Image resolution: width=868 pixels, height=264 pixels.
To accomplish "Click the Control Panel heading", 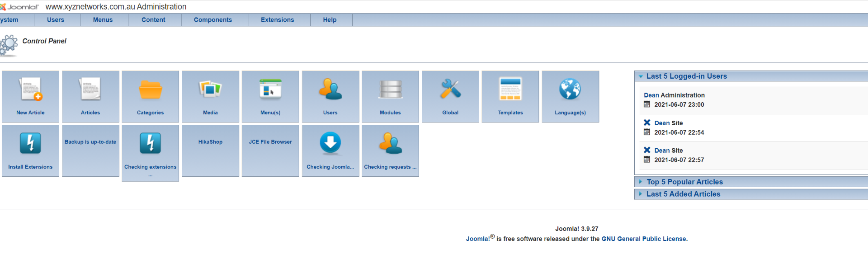I will click(44, 41).
